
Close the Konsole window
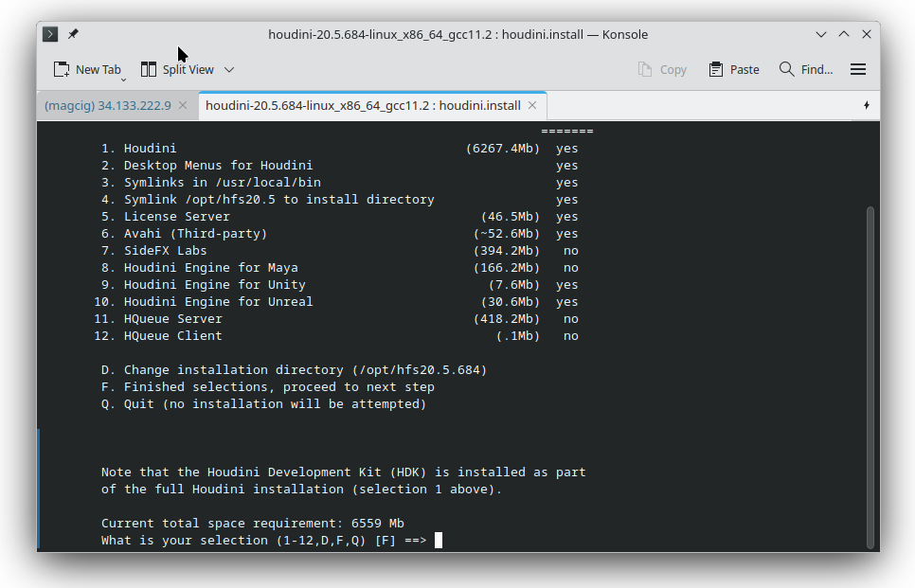point(867,34)
